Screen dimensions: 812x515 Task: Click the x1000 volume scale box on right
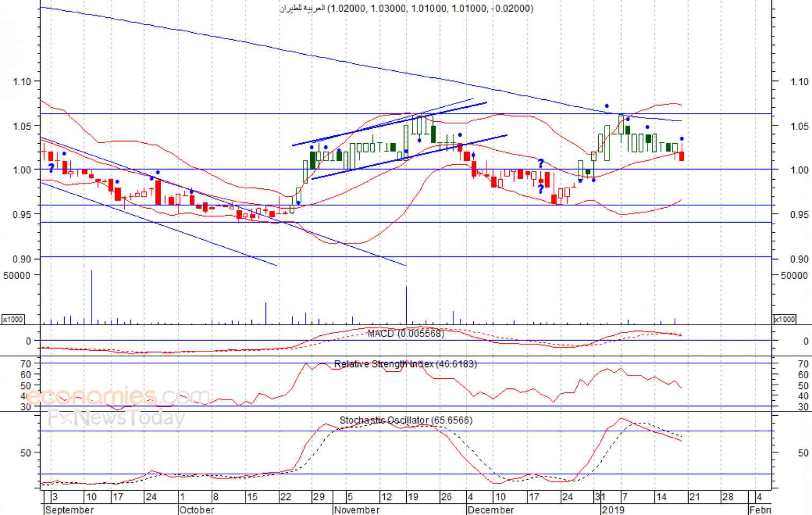[785, 319]
